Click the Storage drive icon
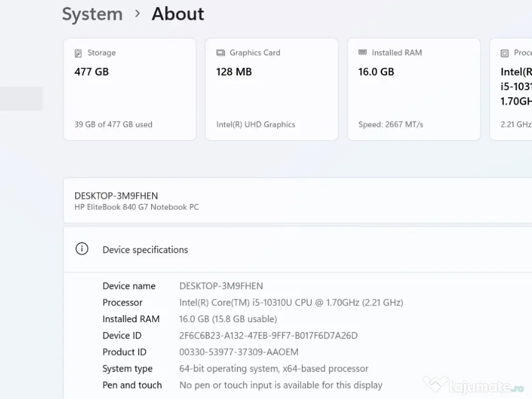Viewport: 532px width, 399px height. coord(78,53)
